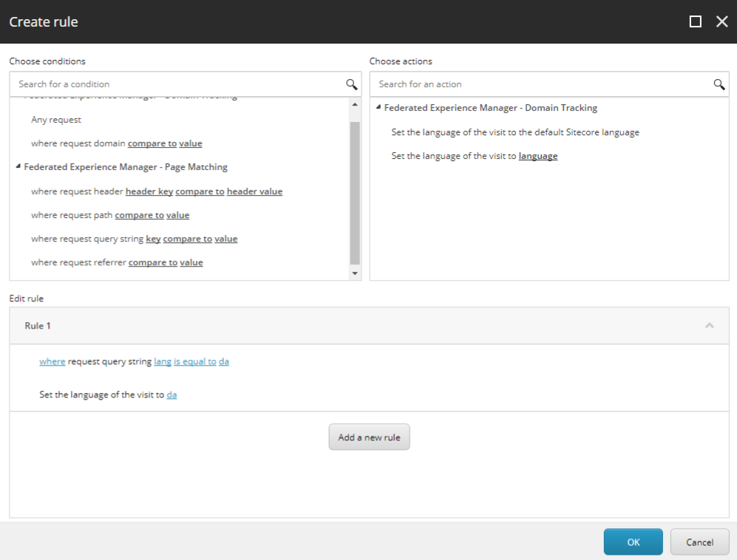Add the 'where request referrer' condition
737x560 pixels.
click(79, 262)
